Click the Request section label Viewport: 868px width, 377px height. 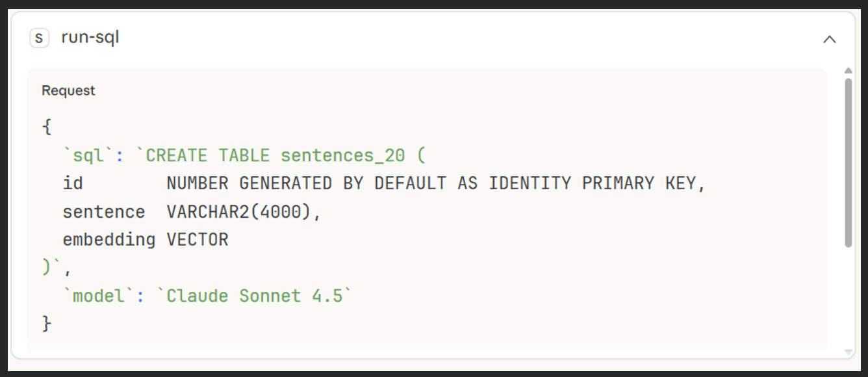tap(68, 90)
